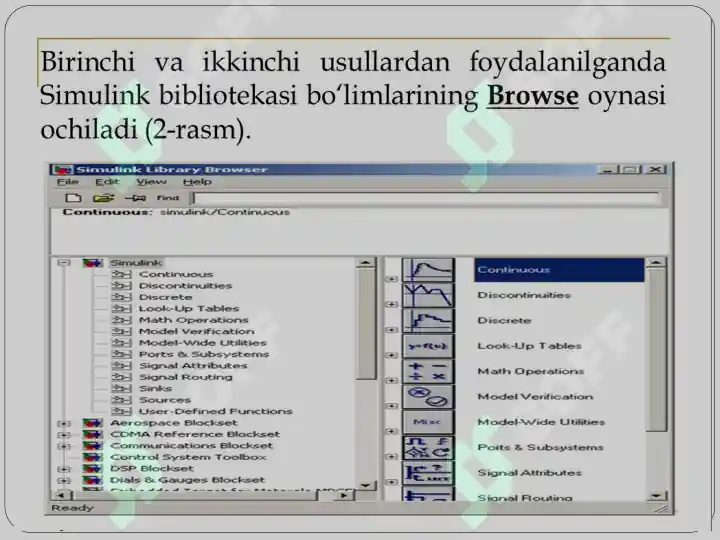Click the Continuous block library icon
The height and width of the screenshot is (540, 720).
tap(428, 270)
